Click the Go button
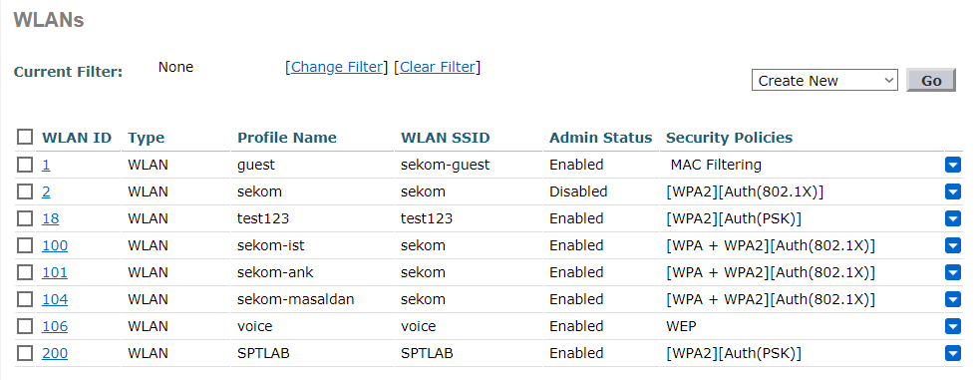 [x=930, y=80]
